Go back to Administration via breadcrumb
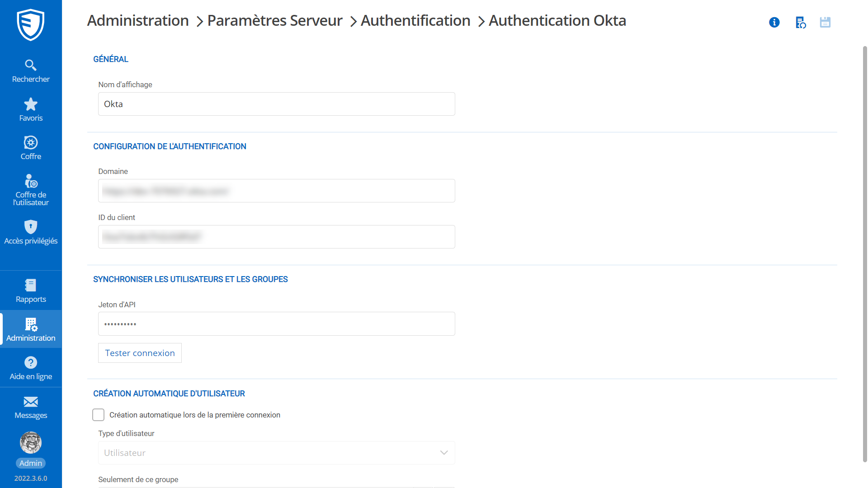The image size is (868, 488). [x=138, y=20]
